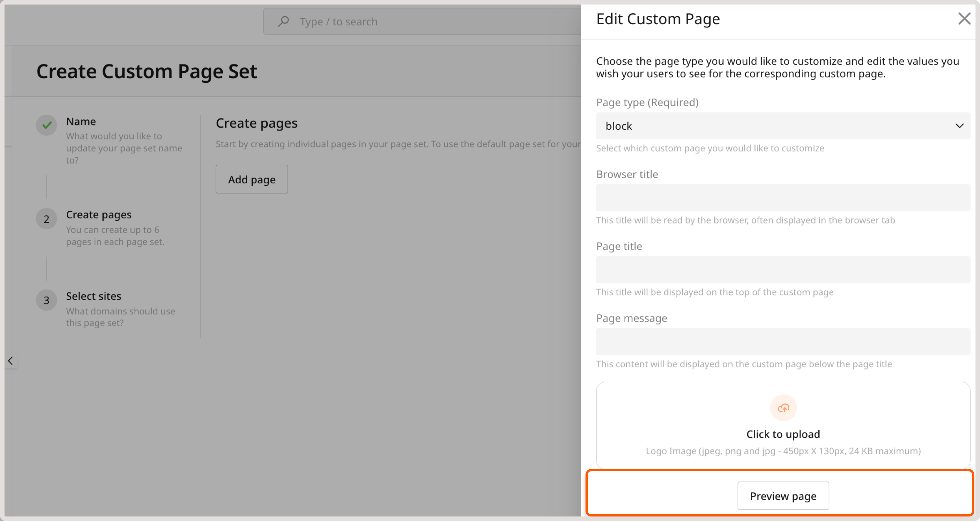Collapse the panel using the left chevron arrow
This screenshot has height=521, width=980.
click(11, 361)
